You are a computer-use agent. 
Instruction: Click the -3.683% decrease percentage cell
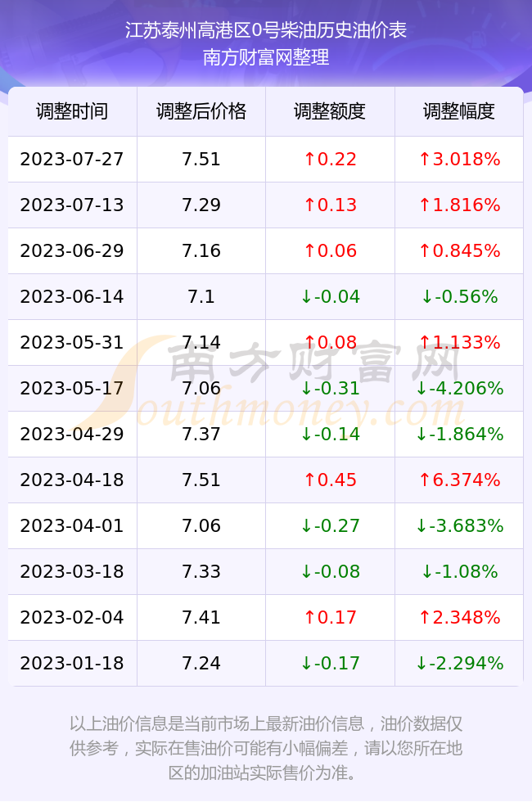pos(459,525)
